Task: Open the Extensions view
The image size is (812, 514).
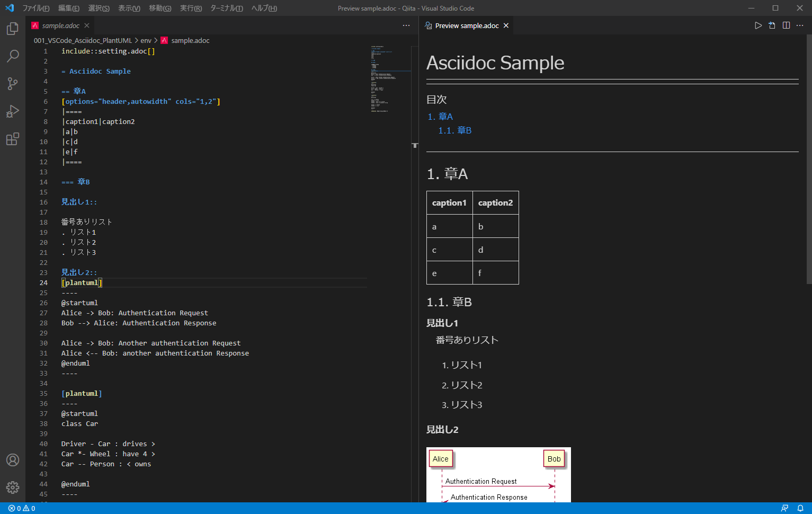Action: [12, 139]
